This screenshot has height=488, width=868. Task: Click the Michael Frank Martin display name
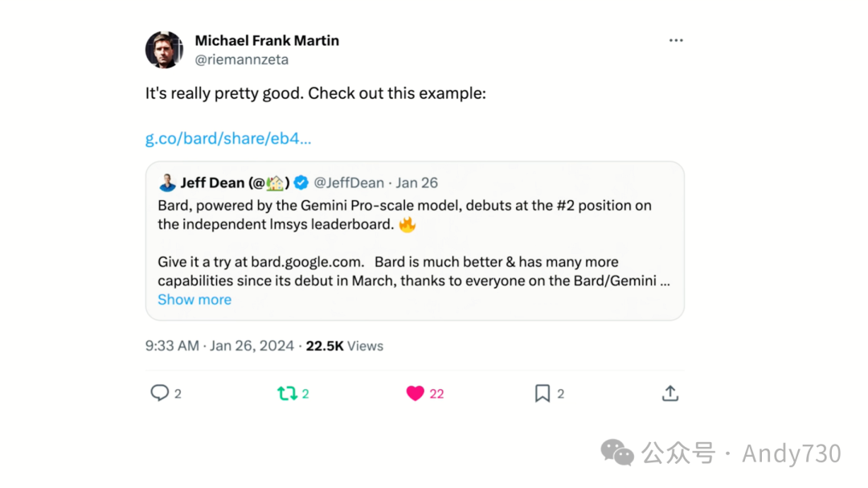(267, 40)
